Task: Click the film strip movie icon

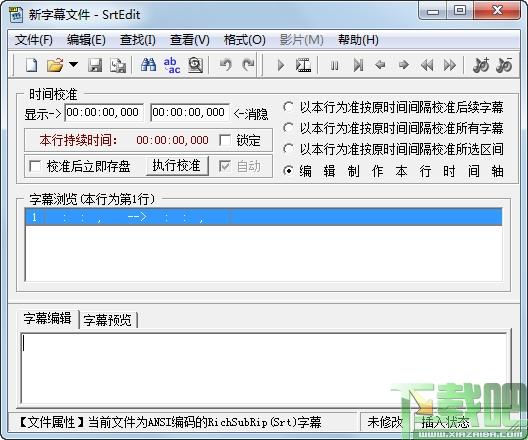Action: point(303,65)
